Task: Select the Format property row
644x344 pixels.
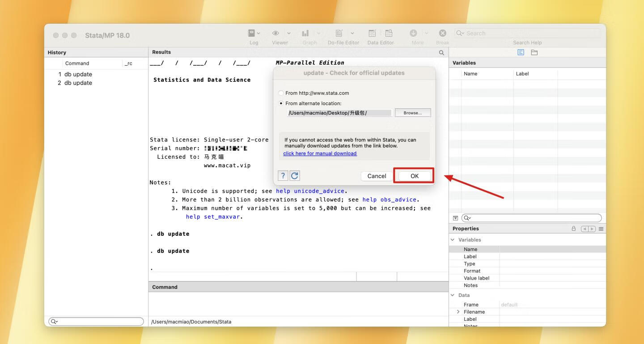Action: [x=527, y=271]
